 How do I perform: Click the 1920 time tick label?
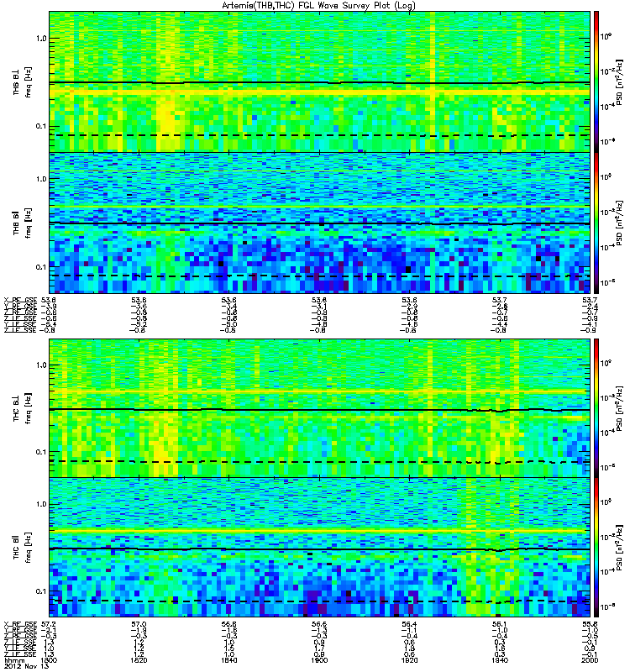click(x=409, y=660)
